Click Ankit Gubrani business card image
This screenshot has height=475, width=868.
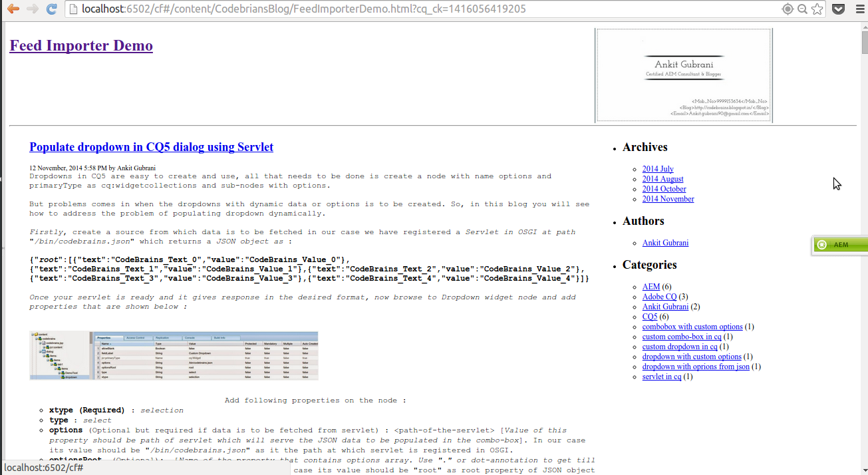684,75
